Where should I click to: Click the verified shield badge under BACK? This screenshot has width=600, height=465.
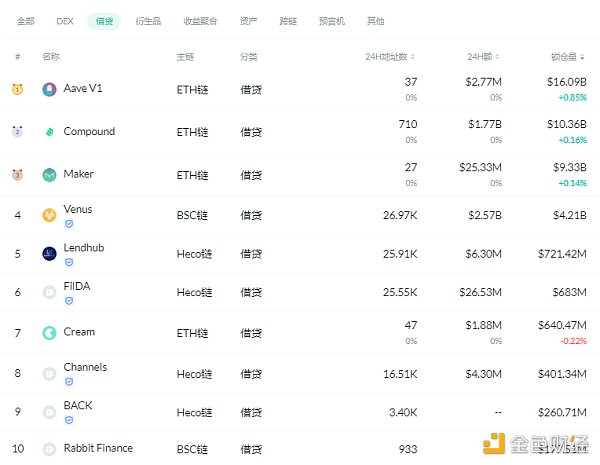coord(68,420)
